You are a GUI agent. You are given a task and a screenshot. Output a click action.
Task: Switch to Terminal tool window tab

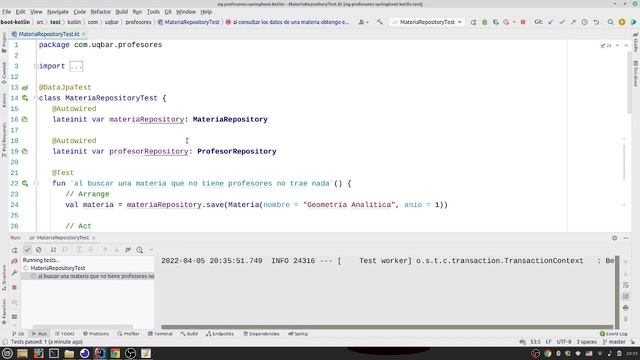click(160, 333)
